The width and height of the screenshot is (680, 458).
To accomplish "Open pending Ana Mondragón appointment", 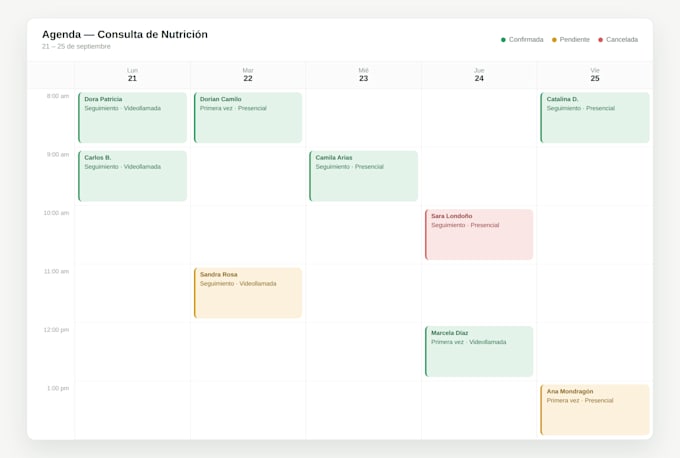I will [595, 410].
